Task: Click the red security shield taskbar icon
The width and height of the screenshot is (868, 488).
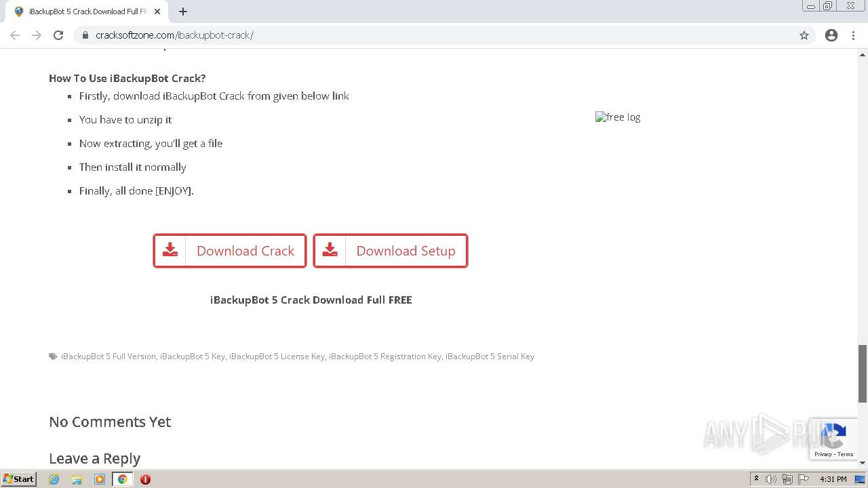Action: pyautogui.click(x=145, y=479)
